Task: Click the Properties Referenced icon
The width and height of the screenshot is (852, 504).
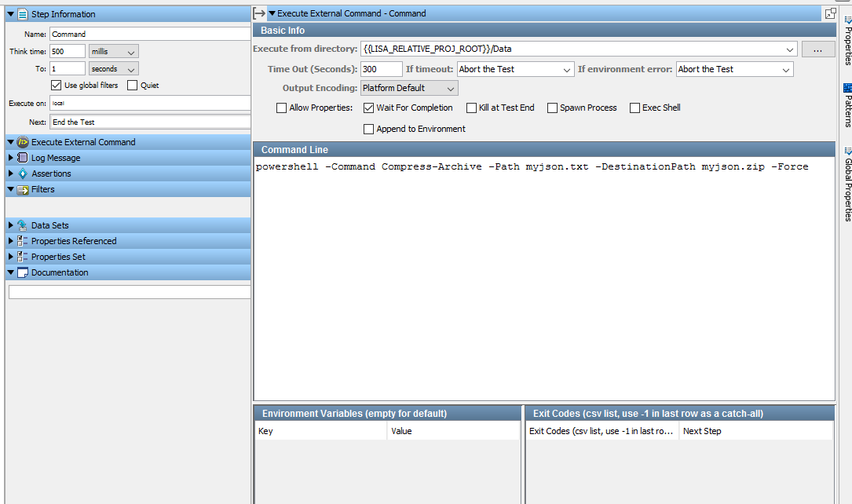Action: pyautogui.click(x=22, y=241)
